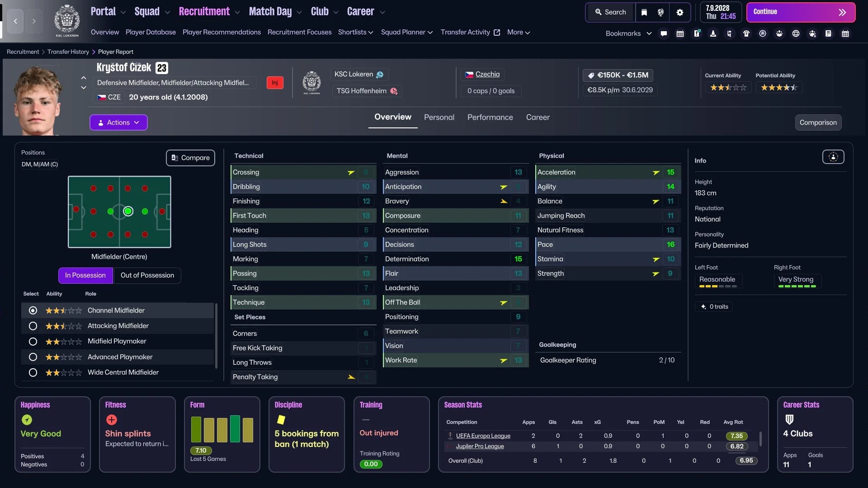Click the Season Stats table scrollbar
This screenshot has height=488, width=868.
tap(760, 438)
